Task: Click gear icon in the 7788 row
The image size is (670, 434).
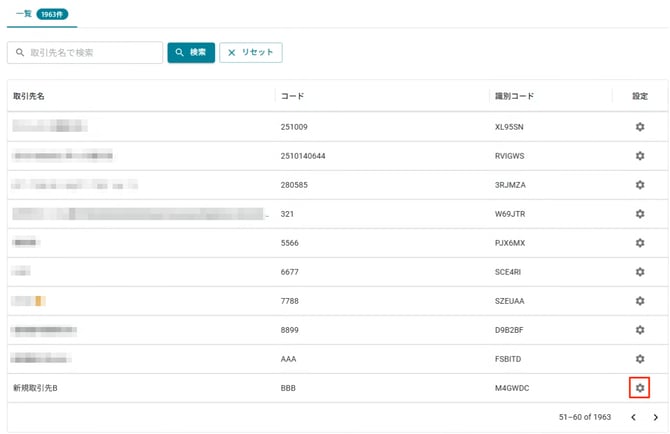Action: [x=640, y=301]
